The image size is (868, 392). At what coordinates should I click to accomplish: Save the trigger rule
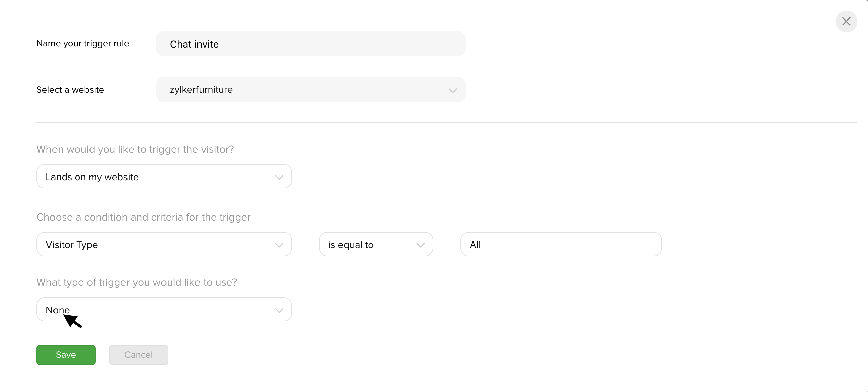click(x=66, y=355)
